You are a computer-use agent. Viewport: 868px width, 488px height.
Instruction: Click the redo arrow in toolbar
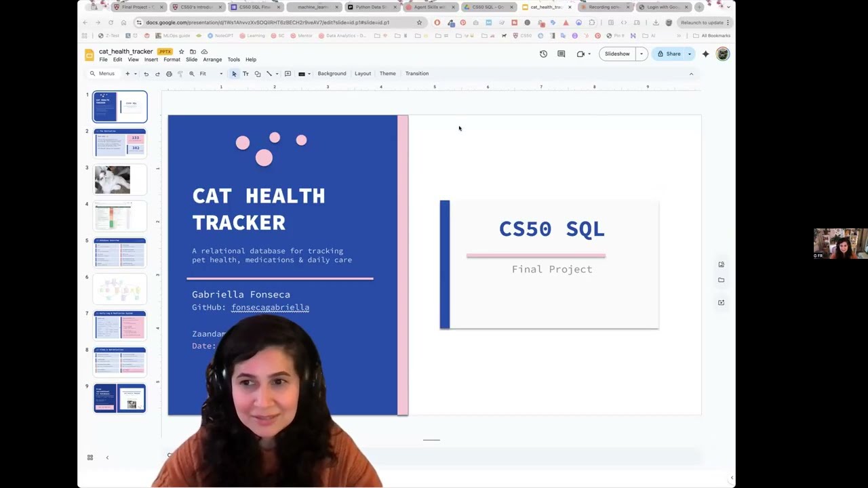(x=157, y=73)
